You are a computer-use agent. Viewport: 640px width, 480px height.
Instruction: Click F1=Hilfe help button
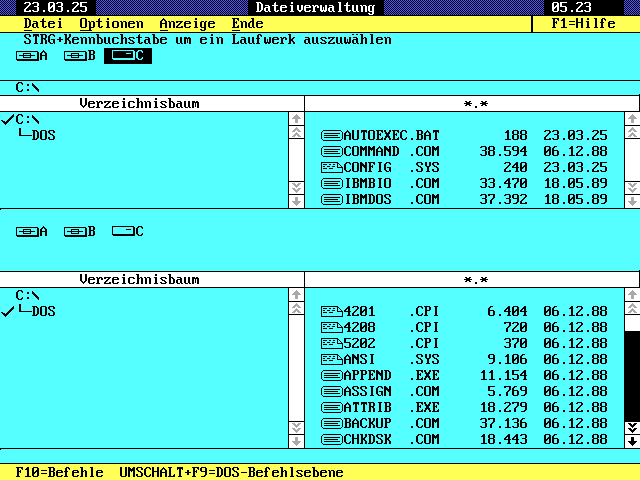point(583,24)
